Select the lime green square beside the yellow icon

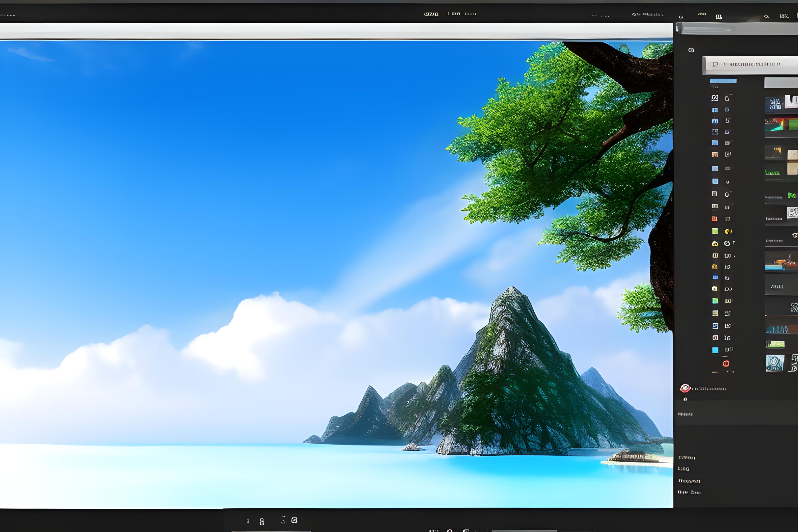(x=715, y=231)
